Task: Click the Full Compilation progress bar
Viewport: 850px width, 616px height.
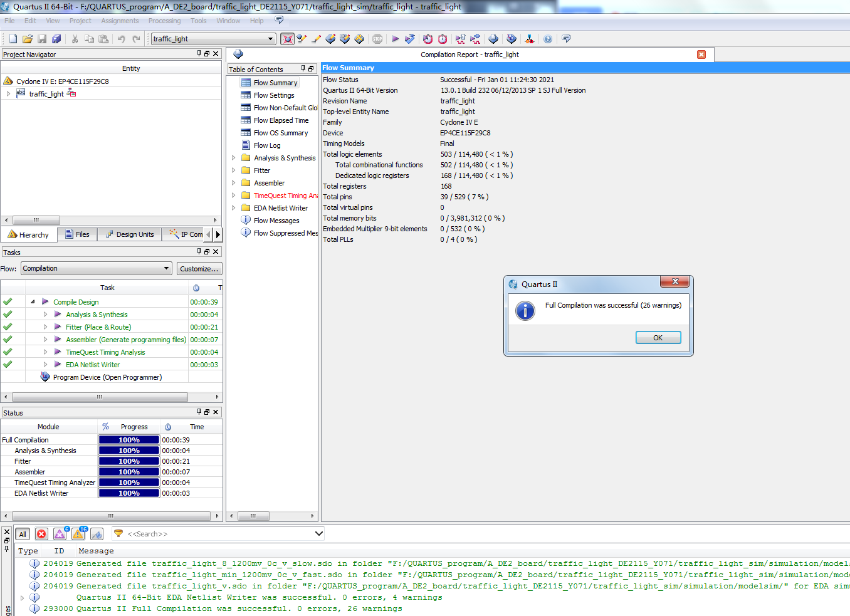Action: [129, 440]
